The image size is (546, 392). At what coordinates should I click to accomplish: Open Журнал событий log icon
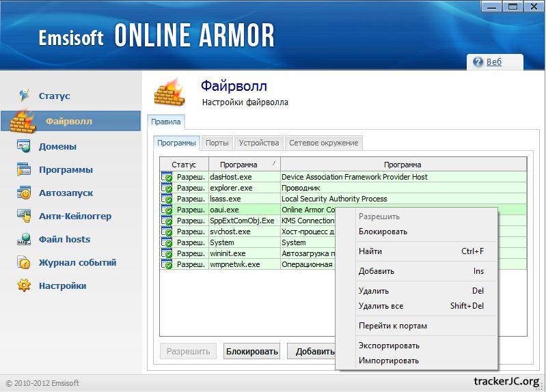24,262
